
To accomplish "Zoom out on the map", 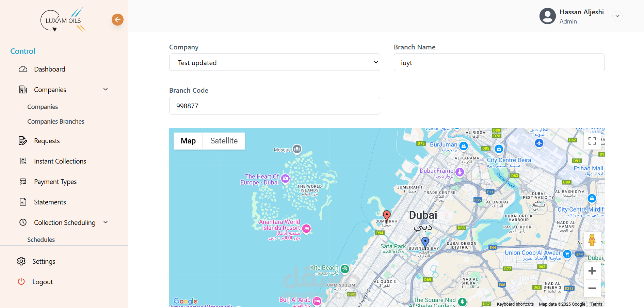I will tap(592, 288).
